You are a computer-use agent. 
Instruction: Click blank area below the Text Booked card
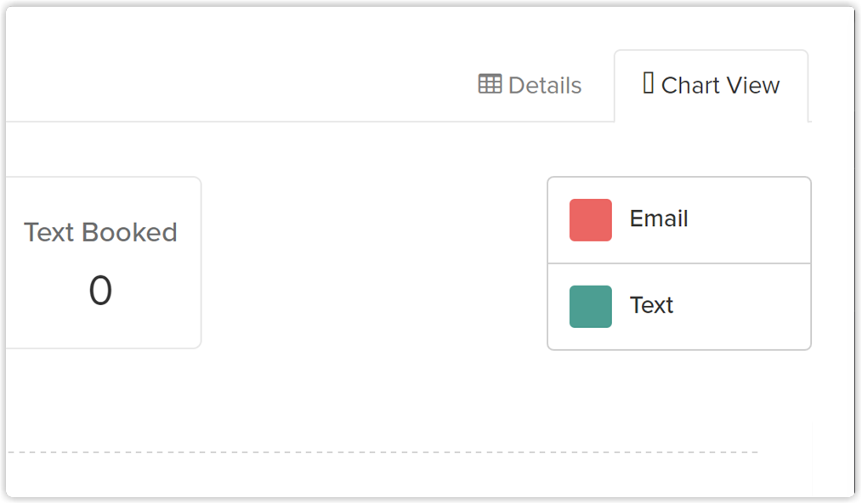[x=105, y=396]
